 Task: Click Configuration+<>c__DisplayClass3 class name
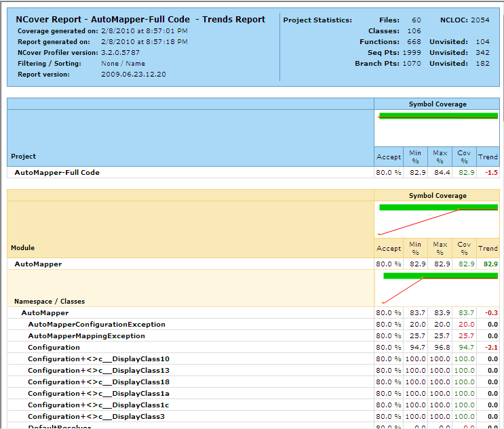coord(96,417)
